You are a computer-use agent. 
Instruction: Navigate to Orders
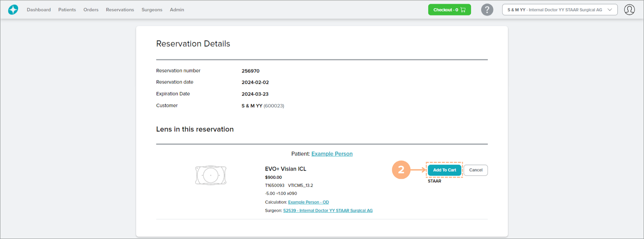[91, 10]
